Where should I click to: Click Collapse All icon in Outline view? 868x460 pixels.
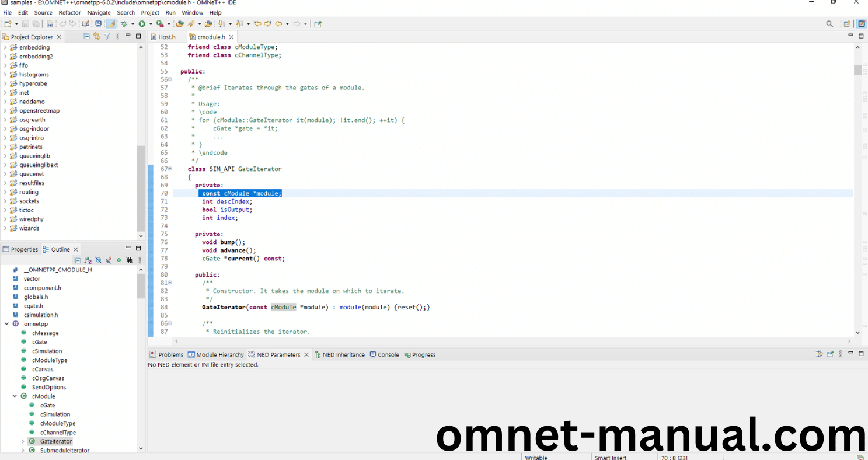click(78, 260)
